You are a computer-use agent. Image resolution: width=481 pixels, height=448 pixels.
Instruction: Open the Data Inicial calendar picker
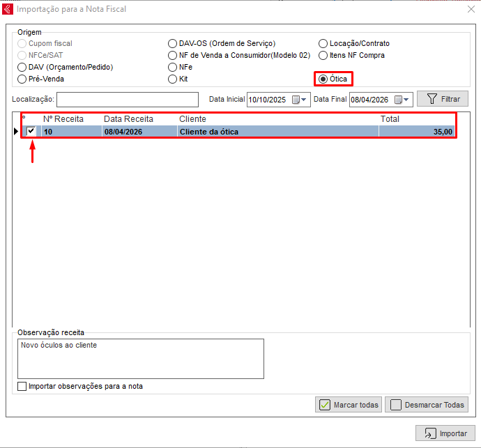tap(296, 100)
